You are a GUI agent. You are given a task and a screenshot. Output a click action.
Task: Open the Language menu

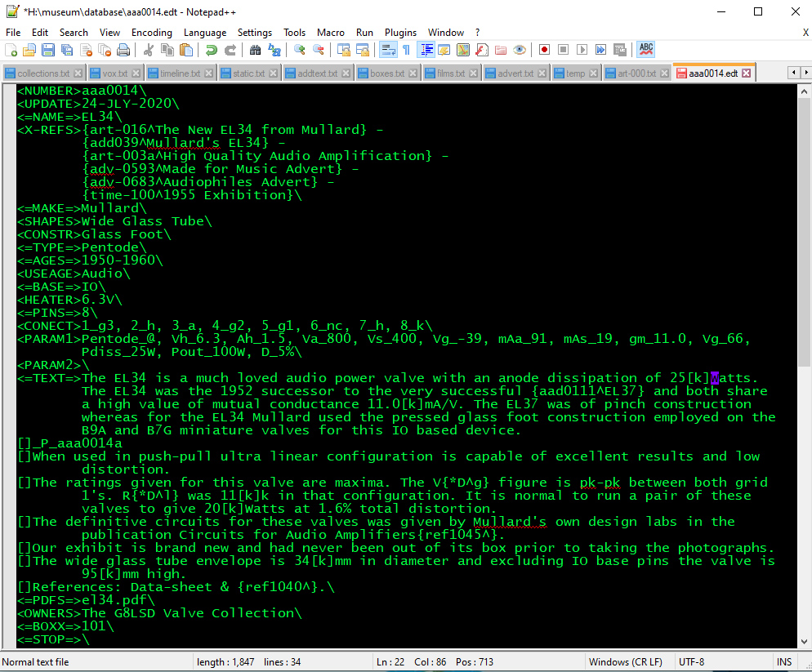(205, 33)
